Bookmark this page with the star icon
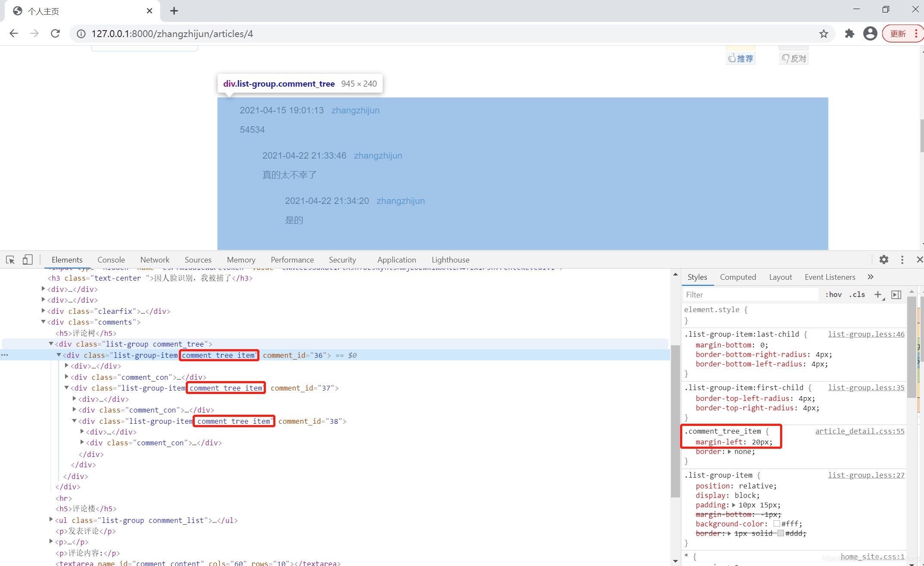Image resolution: width=924 pixels, height=566 pixels. [x=824, y=34]
